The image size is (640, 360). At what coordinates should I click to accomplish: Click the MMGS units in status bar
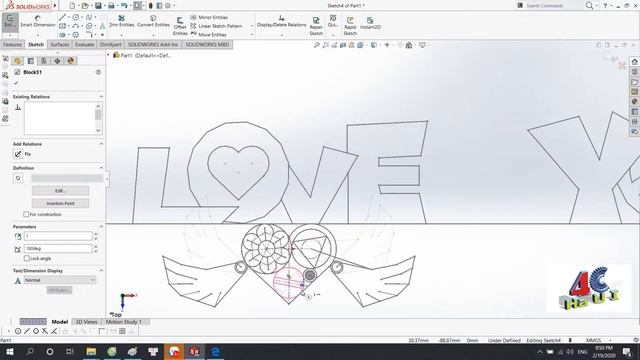593,340
